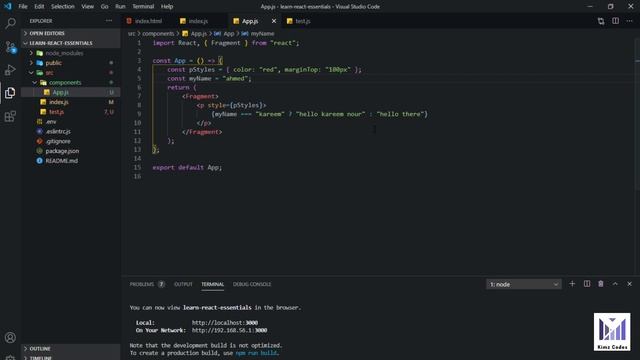Open the Selection menu
Image resolution: width=640 pixels, height=360 pixels.
pyautogui.click(x=62, y=7)
